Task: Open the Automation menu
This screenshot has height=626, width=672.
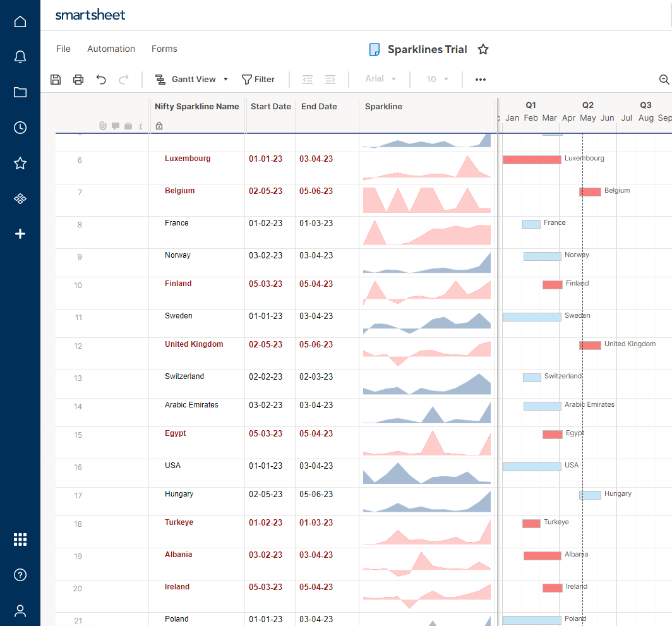Action: tap(111, 49)
